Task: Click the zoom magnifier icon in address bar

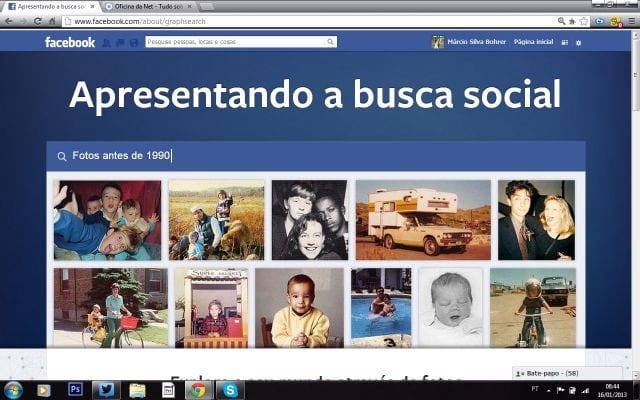Action: tap(561, 21)
